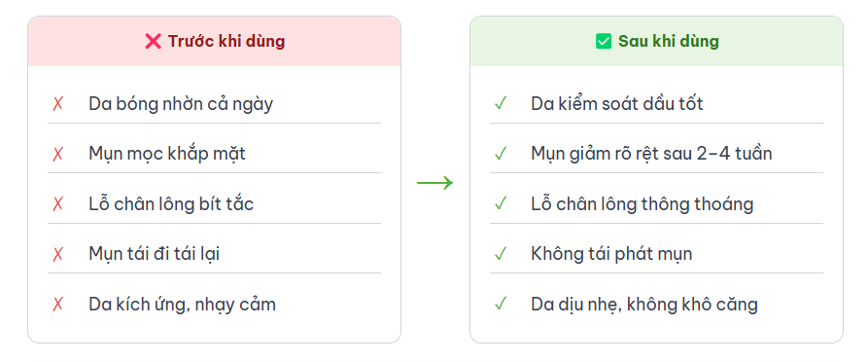This screenshot has width=868, height=362.
Task: Click the checkmark next to 'Da kiểm soát dầu tốt'
Action: click(501, 104)
